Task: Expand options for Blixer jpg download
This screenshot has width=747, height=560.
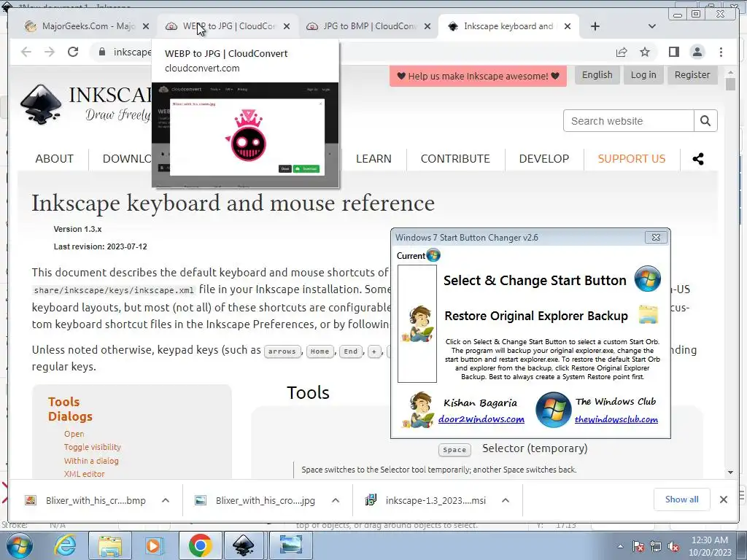Action: click(x=336, y=500)
